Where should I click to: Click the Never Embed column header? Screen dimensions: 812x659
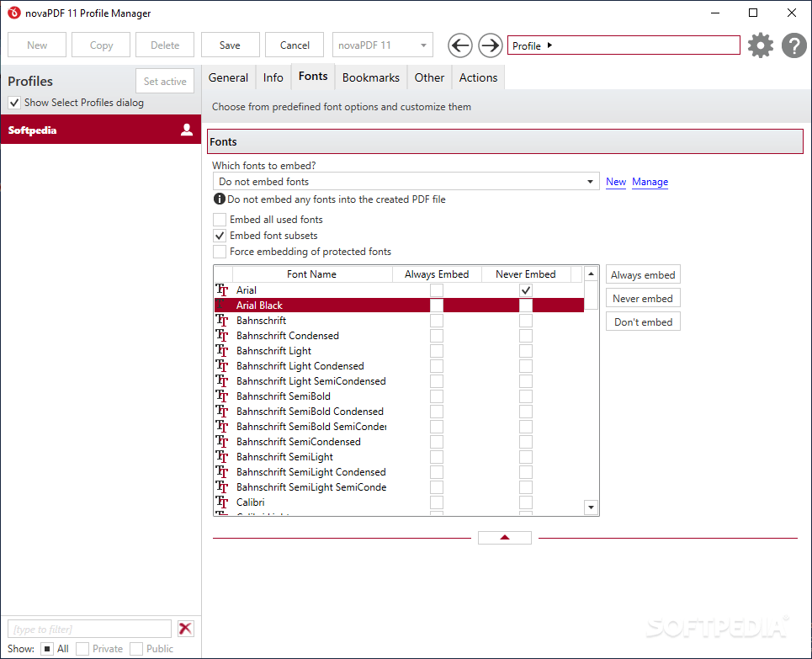(526, 274)
